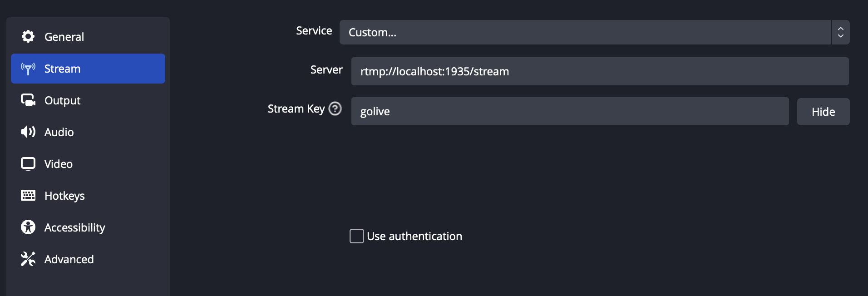Hide the stream key with Hide button
This screenshot has height=296, width=868.
(823, 112)
